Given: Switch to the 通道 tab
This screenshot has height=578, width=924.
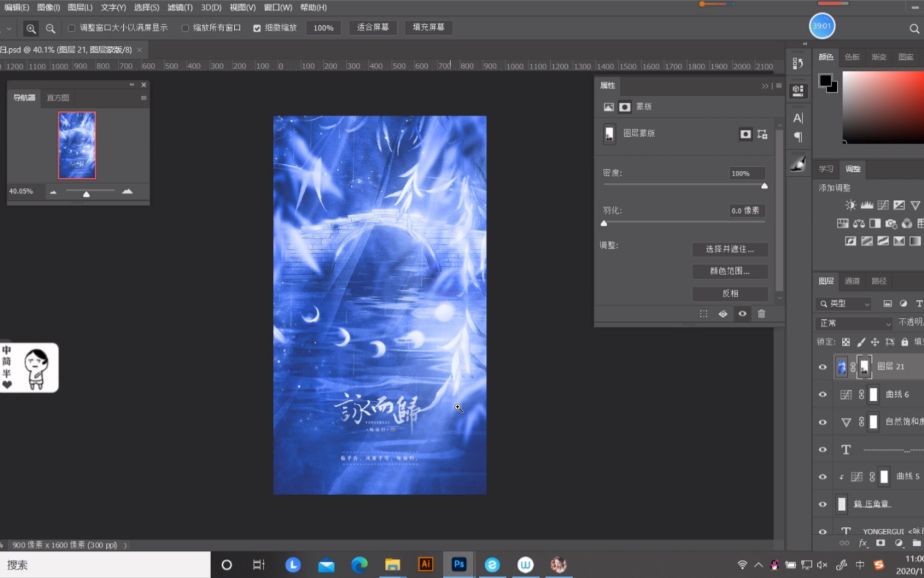Looking at the screenshot, I should (x=852, y=281).
